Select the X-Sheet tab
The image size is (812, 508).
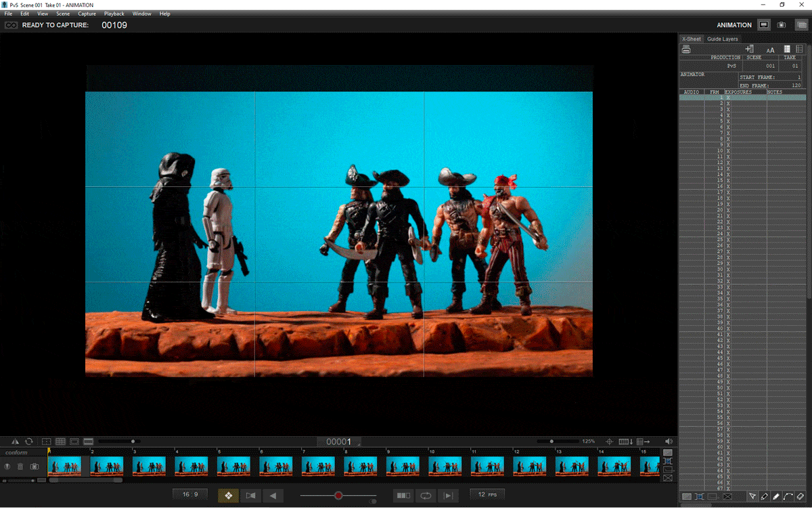pos(692,39)
